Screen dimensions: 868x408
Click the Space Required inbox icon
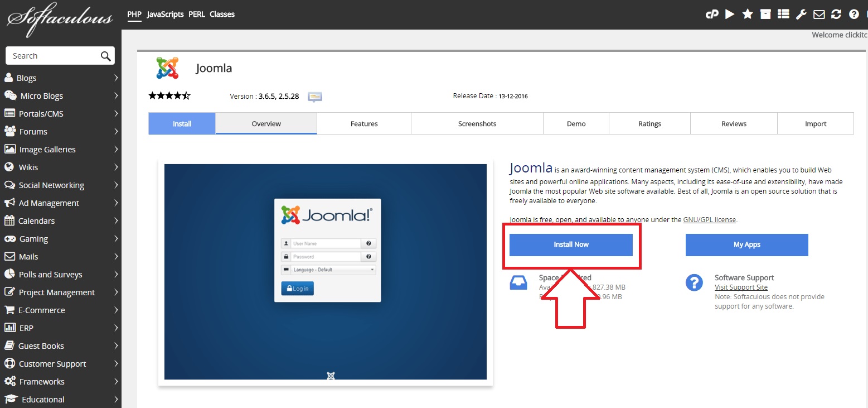[518, 282]
